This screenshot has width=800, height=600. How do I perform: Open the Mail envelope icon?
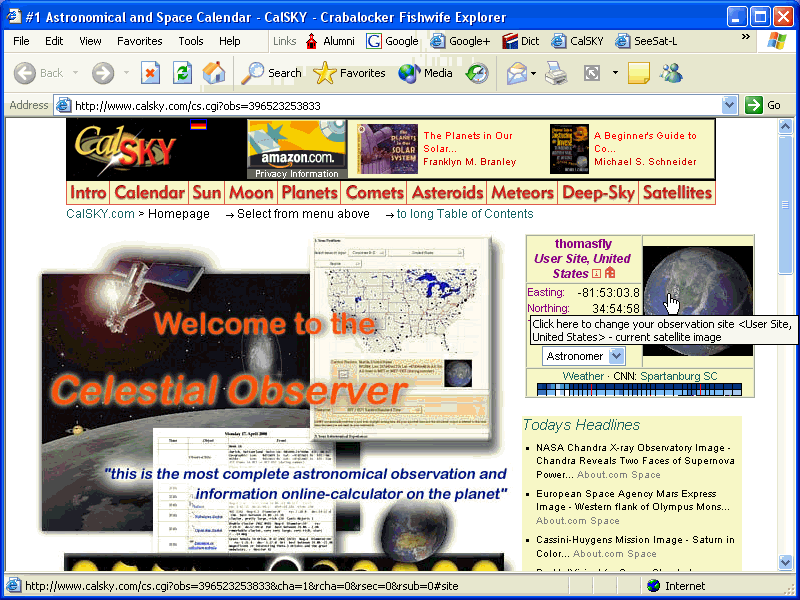[516, 73]
